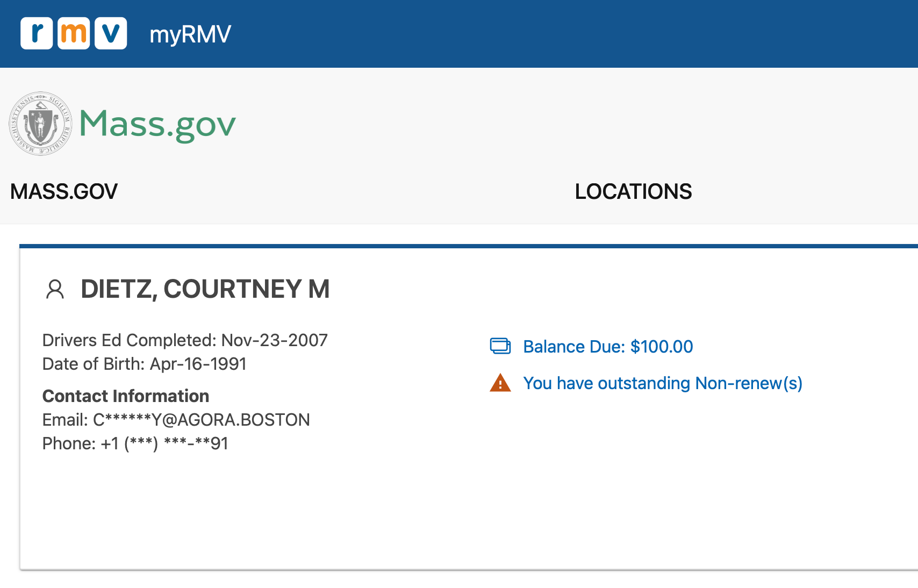View the outstanding Non-renew(s) notice link
The image size is (918, 588).
pos(663,383)
